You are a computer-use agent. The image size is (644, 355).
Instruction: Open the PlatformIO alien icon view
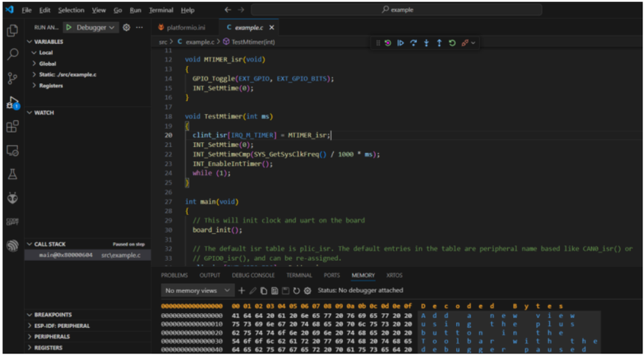coord(13,198)
